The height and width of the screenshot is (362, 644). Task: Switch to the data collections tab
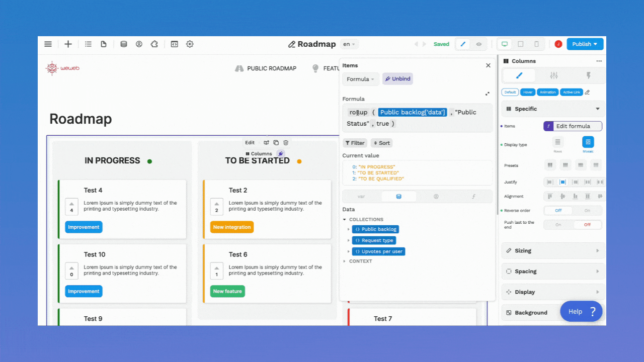[x=399, y=197]
